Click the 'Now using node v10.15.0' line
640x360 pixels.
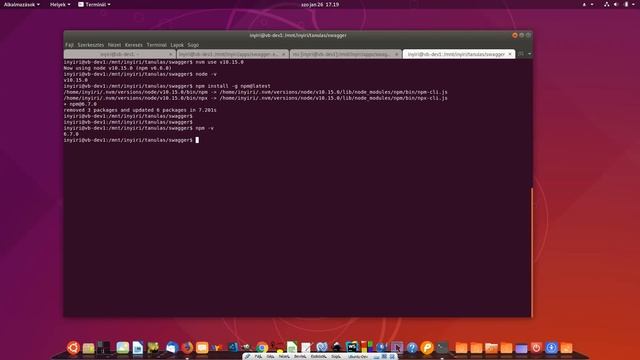click(x=118, y=68)
